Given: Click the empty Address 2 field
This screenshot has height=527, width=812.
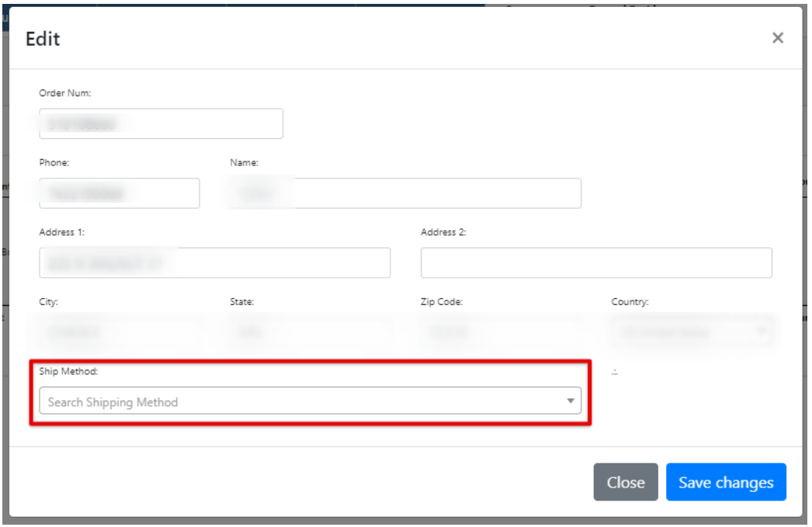Looking at the screenshot, I should click(596, 262).
